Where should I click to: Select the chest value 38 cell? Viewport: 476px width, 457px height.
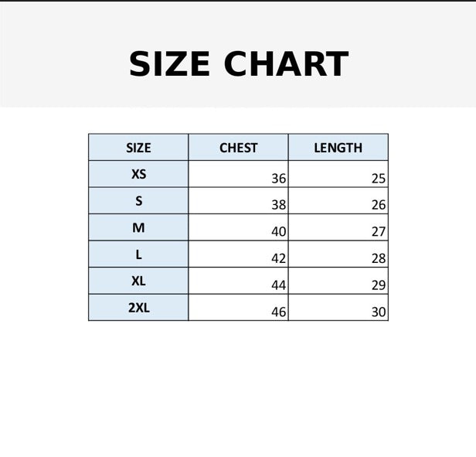point(239,202)
